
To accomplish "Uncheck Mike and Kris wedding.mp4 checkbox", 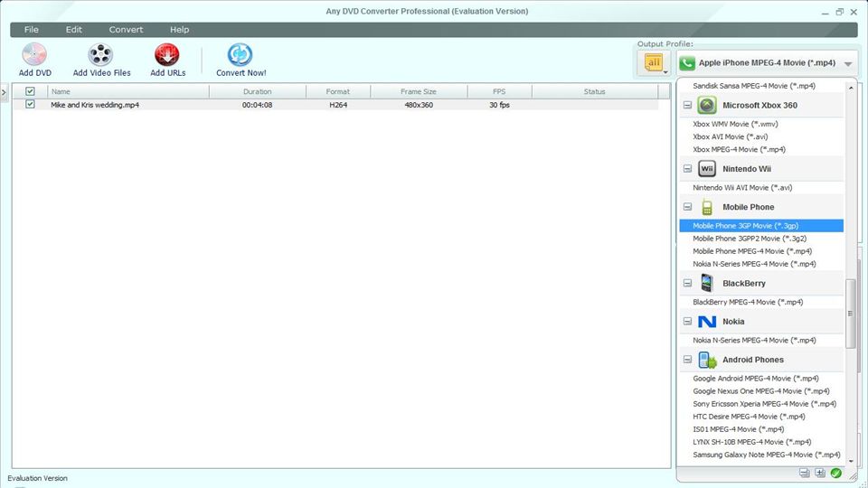I will (30, 104).
